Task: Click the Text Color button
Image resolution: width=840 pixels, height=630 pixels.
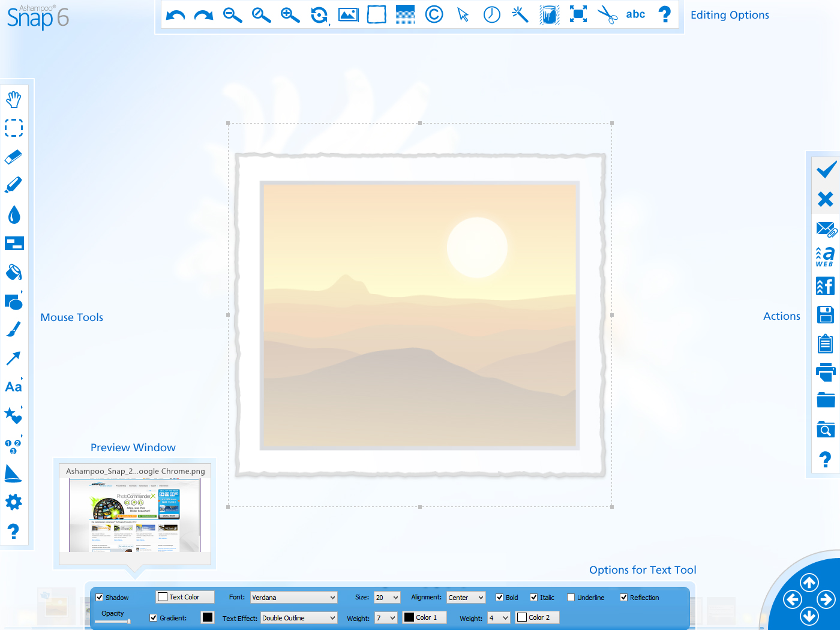Action: point(185,597)
